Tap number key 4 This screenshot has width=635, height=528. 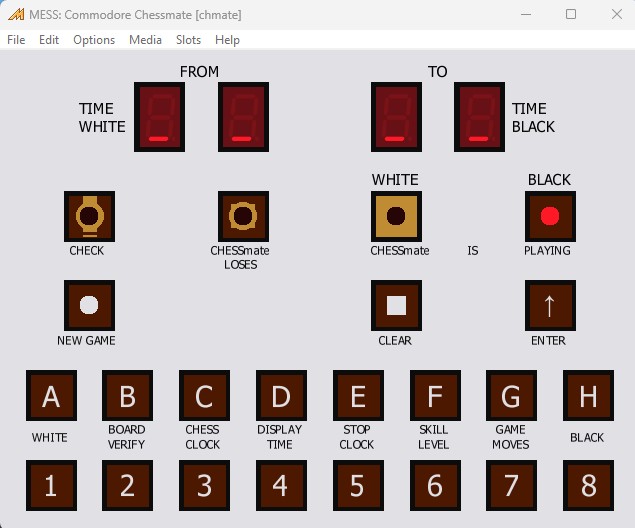[x=281, y=485]
